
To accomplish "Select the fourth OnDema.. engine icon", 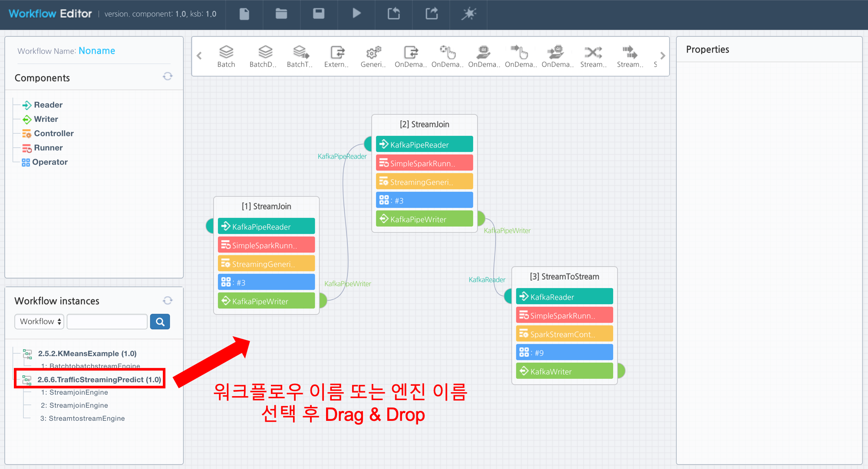I will click(521, 56).
